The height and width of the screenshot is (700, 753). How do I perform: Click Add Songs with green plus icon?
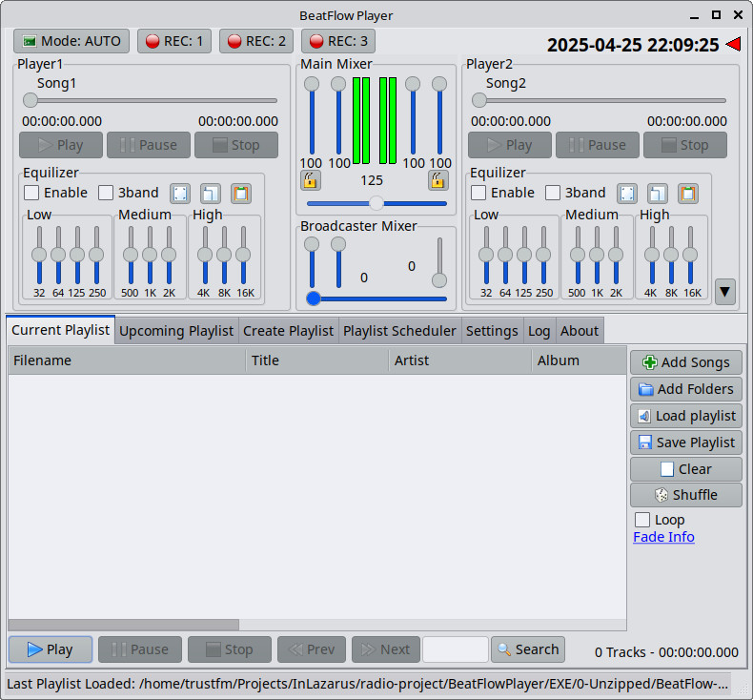click(x=685, y=362)
